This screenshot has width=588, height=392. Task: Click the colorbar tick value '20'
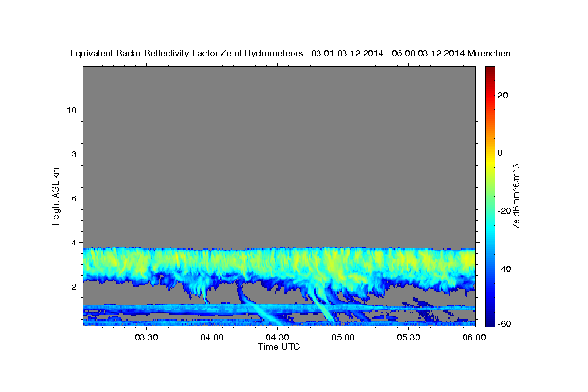[504, 95]
